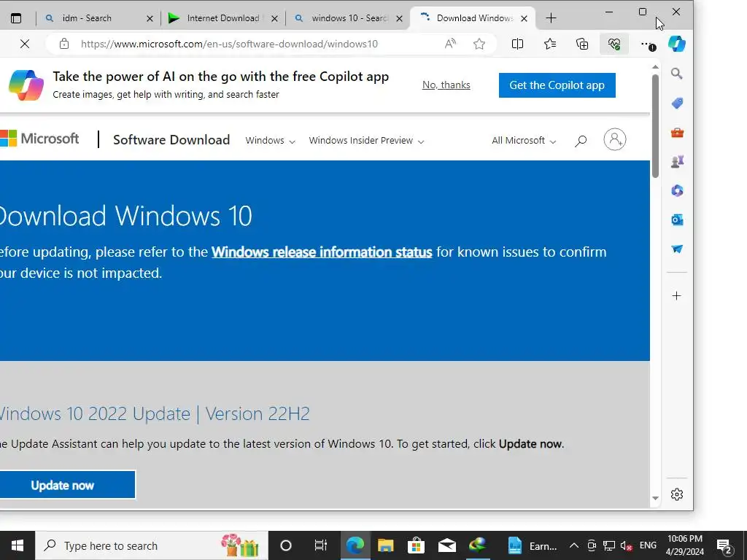Close the Internet Download tab
This screenshot has width=747, height=560.
(x=274, y=18)
